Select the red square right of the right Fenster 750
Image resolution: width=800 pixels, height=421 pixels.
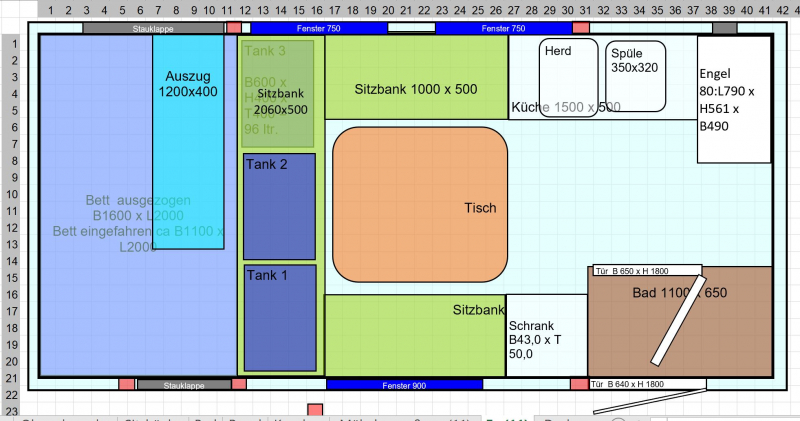(x=581, y=28)
